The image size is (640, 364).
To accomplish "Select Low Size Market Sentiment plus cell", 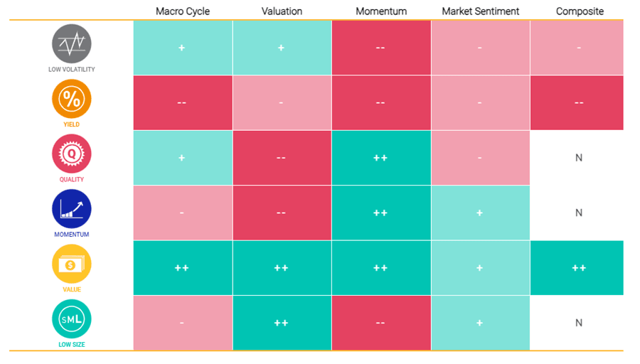I will click(x=480, y=323).
